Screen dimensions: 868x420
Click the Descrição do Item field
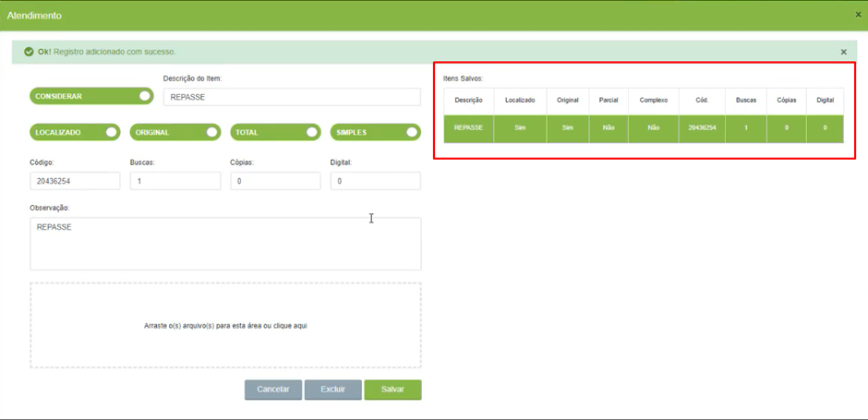click(x=292, y=97)
